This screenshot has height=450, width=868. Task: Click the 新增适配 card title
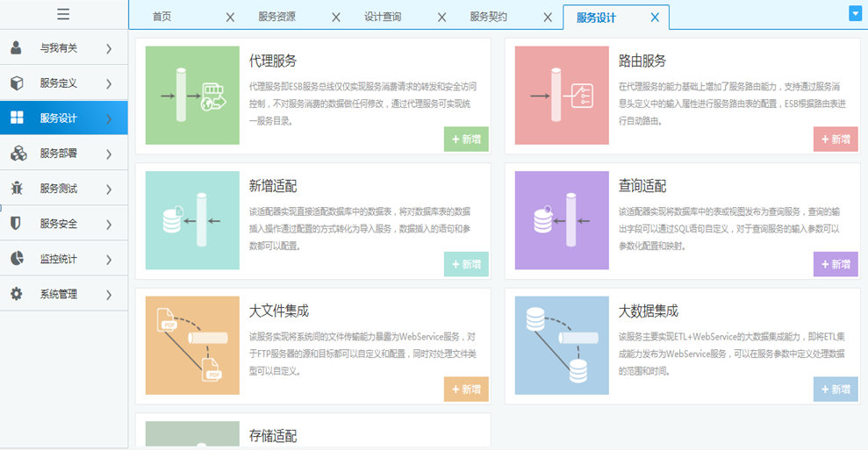coord(273,186)
